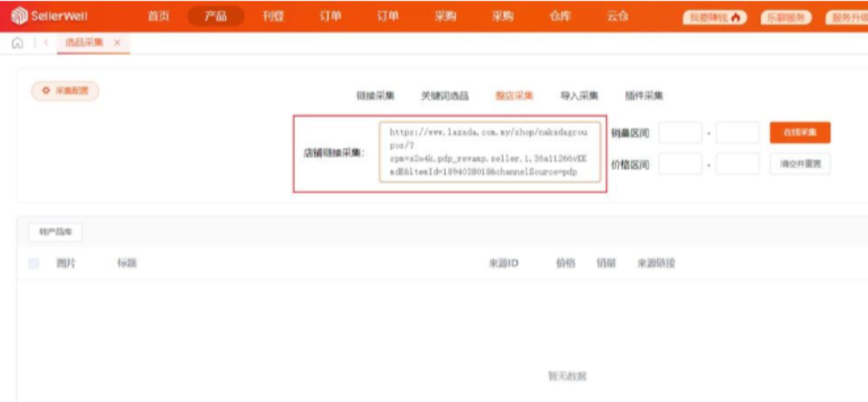Click the 价格区间 minimum input field
The height and width of the screenshot is (402, 868).
pos(681,165)
